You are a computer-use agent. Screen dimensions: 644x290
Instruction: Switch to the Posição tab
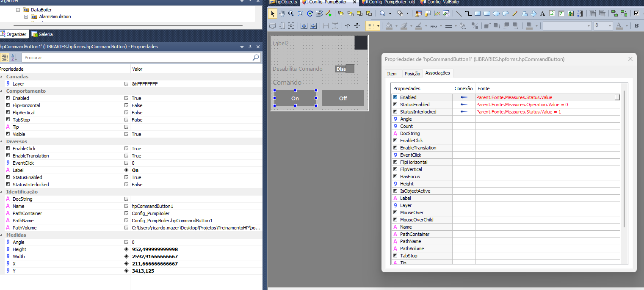pyautogui.click(x=412, y=74)
